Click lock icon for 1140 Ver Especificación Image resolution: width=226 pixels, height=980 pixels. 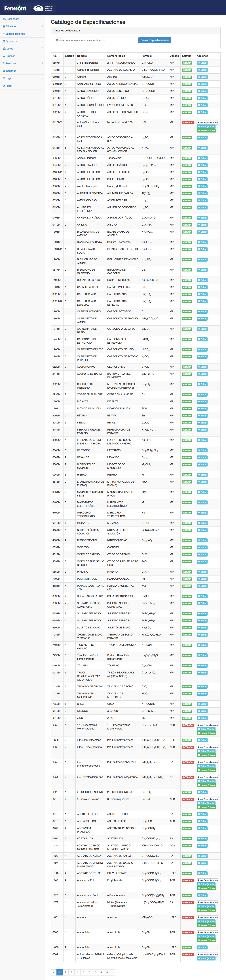point(198,880)
